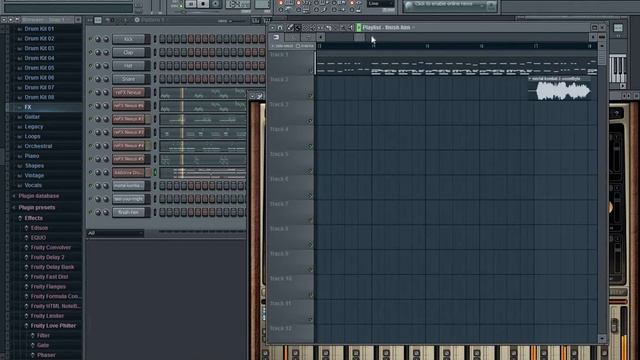
Task: Open reFX Nexus piano roll preview
Action: pos(203,93)
